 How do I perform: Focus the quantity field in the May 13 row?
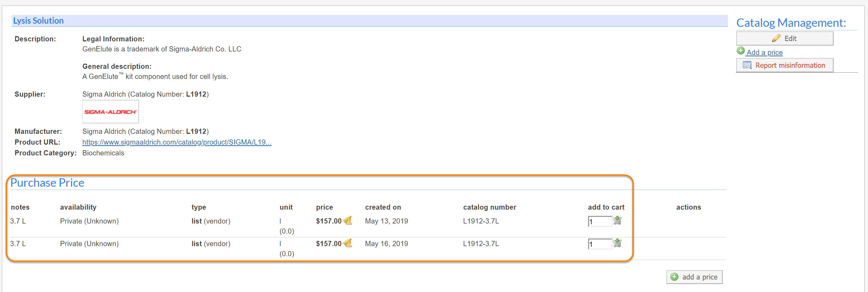[600, 221]
